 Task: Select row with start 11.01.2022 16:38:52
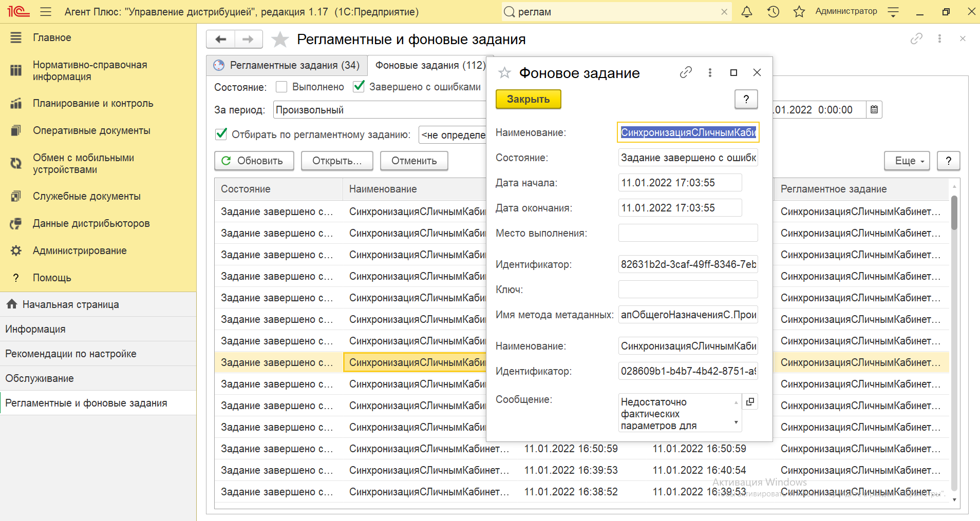click(x=581, y=492)
